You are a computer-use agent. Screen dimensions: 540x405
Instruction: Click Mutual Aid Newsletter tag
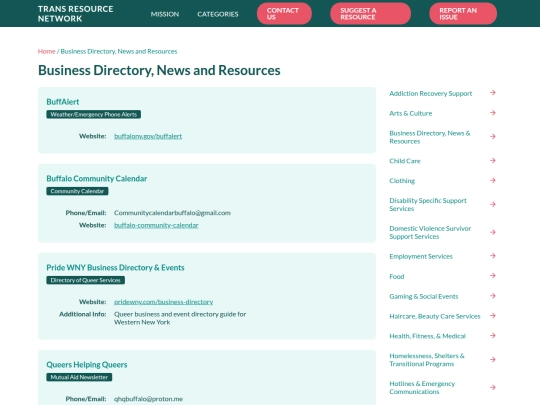[x=79, y=377]
